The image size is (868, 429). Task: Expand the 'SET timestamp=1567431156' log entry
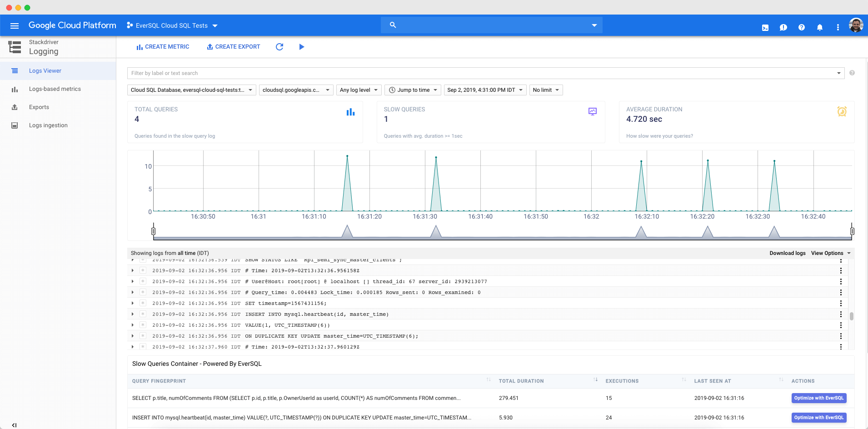click(x=133, y=303)
